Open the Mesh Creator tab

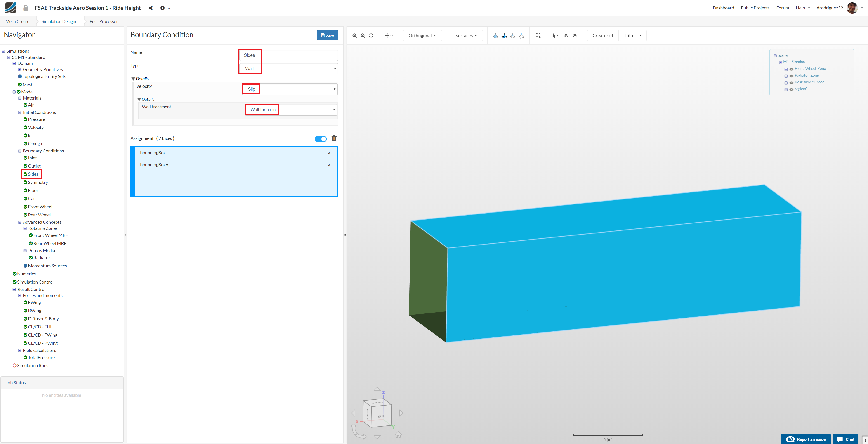[x=18, y=21]
